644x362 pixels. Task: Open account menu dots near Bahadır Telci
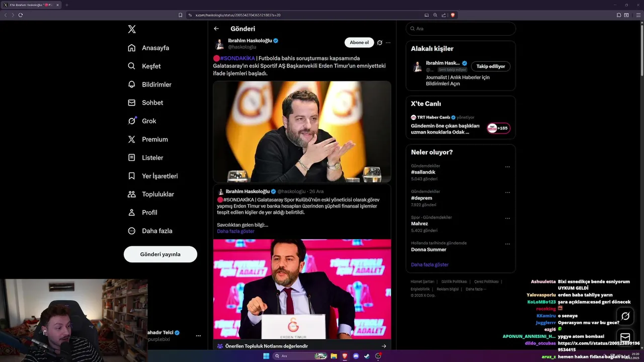(198, 336)
